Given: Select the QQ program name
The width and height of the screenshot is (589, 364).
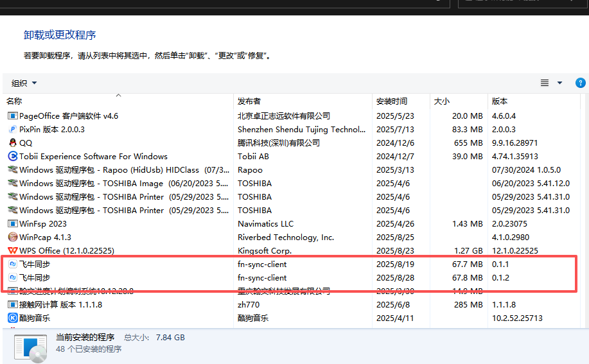Looking at the screenshot, I should pyautogui.click(x=26, y=143).
